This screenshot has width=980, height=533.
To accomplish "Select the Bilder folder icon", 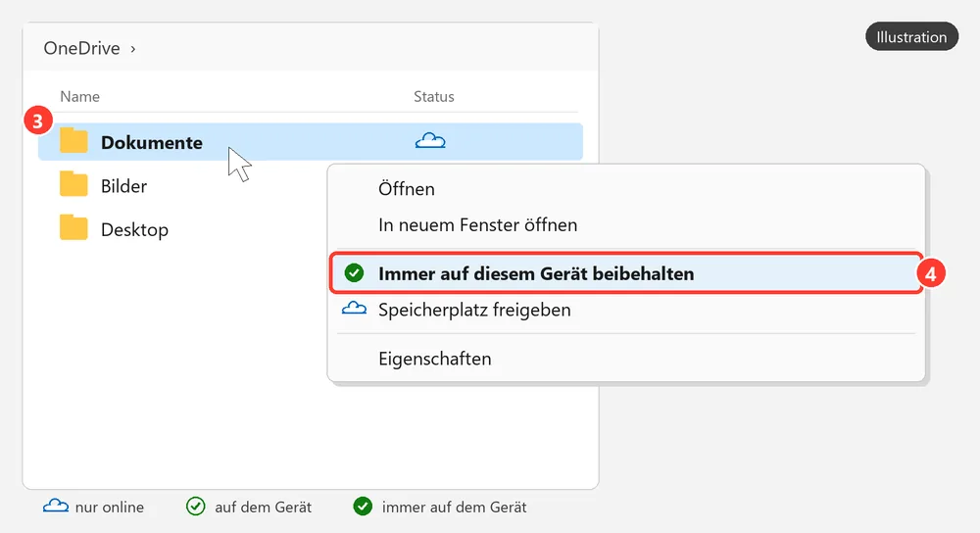I will tap(73, 185).
